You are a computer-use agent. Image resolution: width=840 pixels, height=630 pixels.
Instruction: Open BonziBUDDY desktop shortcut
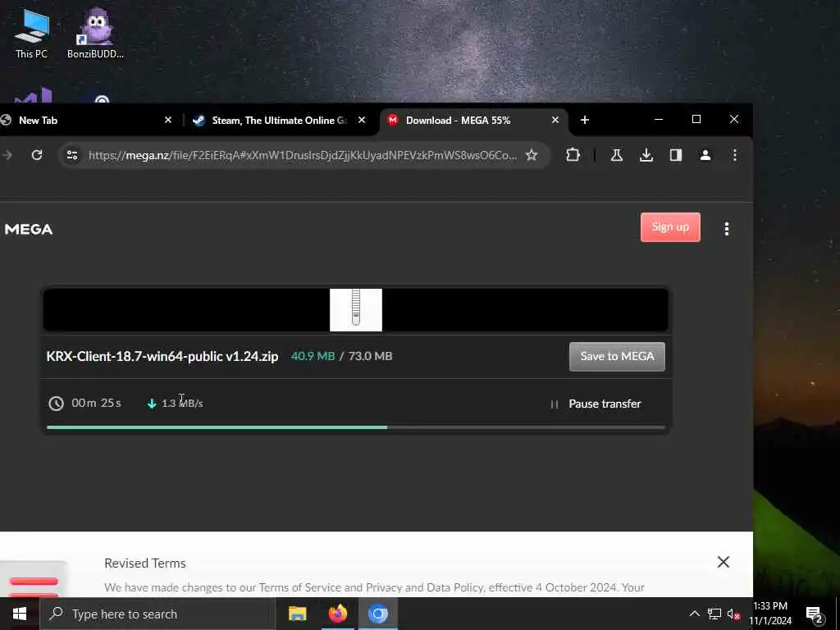pyautogui.click(x=95, y=33)
